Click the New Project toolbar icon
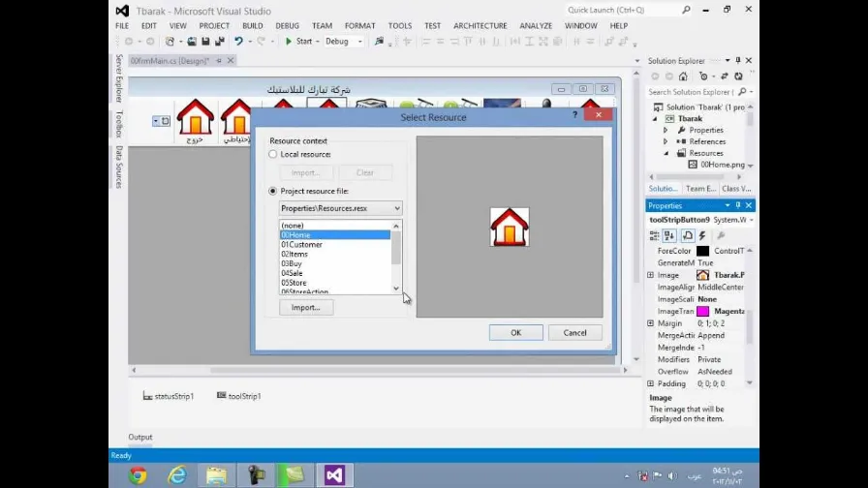 [x=170, y=42]
